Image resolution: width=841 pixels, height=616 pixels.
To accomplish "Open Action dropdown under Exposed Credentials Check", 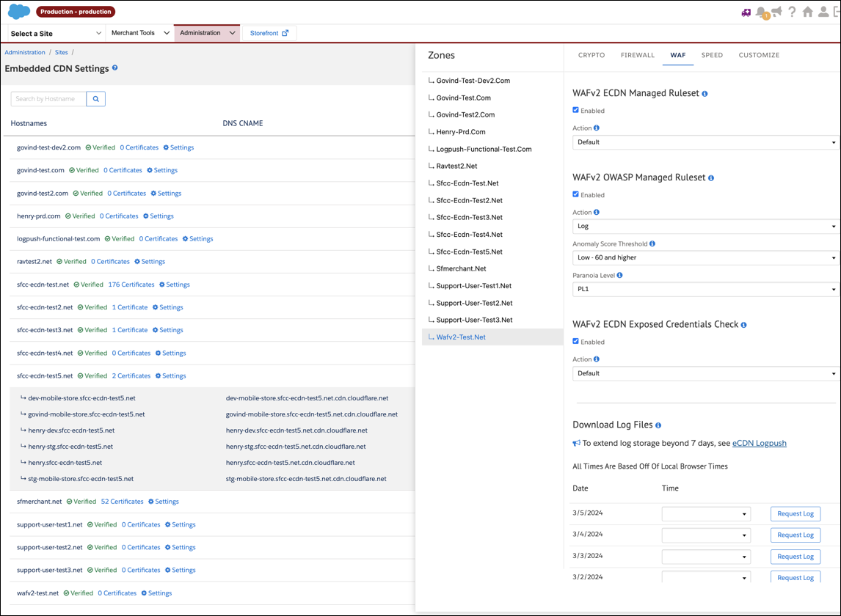I will 705,373.
